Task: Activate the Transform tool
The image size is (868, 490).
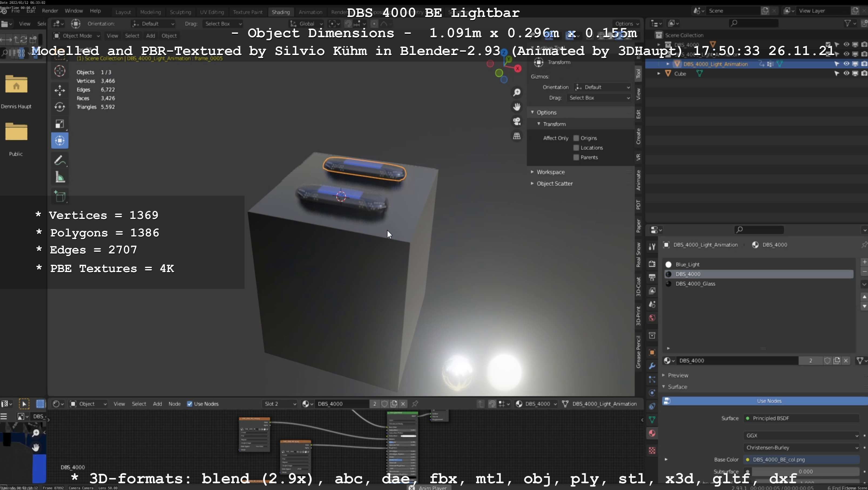Action: tap(60, 141)
